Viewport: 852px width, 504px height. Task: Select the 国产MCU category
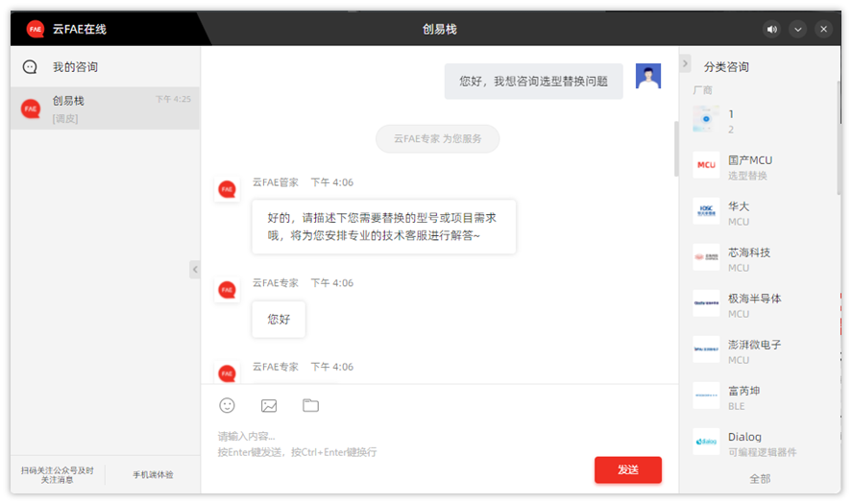point(749,167)
